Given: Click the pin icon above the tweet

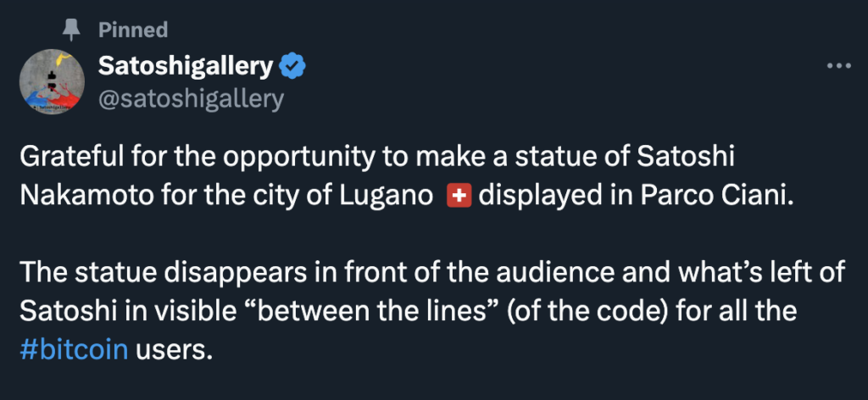Looking at the screenshot, I should tap(70, 30).
